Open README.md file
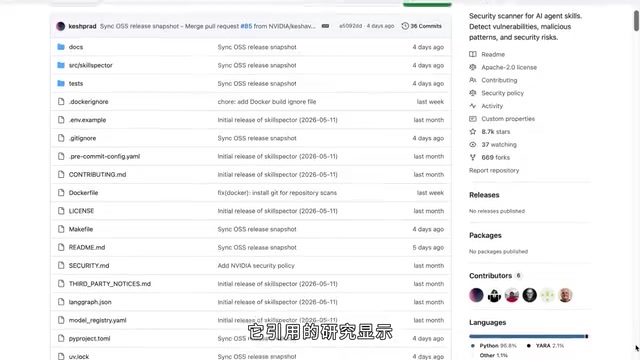The width and height of the screenshot is (640, 360). pos(87,247)
